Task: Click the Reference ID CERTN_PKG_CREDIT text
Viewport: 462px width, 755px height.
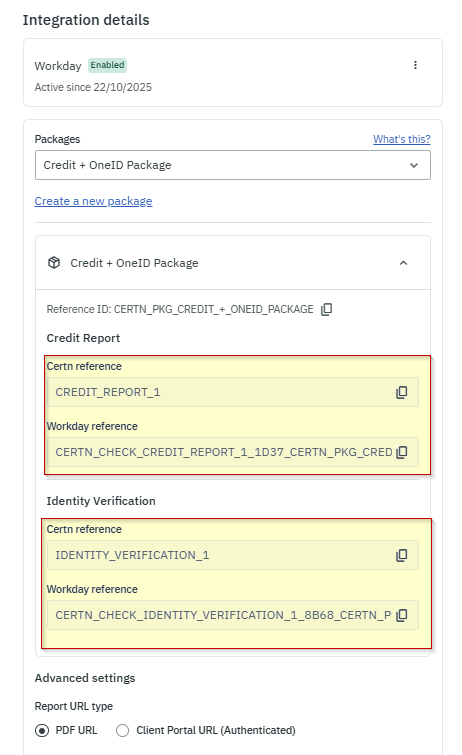Action: point(180,309)
